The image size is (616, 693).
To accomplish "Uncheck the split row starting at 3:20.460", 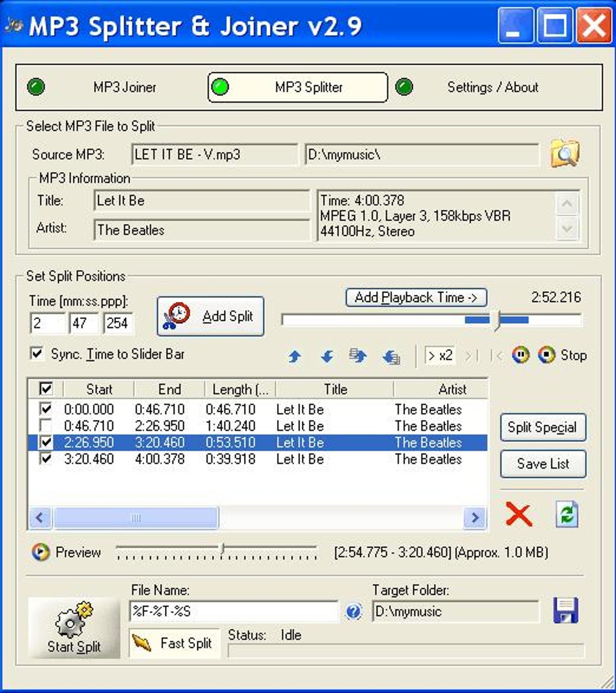I will (x=45, y=459).
